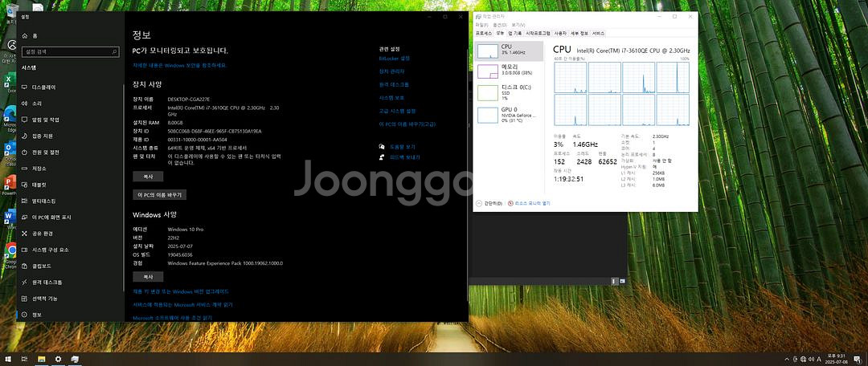Switch to 앱 기록 tab
The width and height of the screenshot is (868, 366).
point(515,34)
